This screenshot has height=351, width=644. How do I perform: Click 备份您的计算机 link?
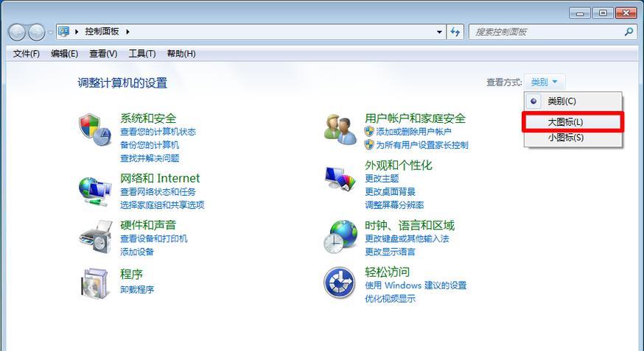pyautogui.click(x=150, y=145)
